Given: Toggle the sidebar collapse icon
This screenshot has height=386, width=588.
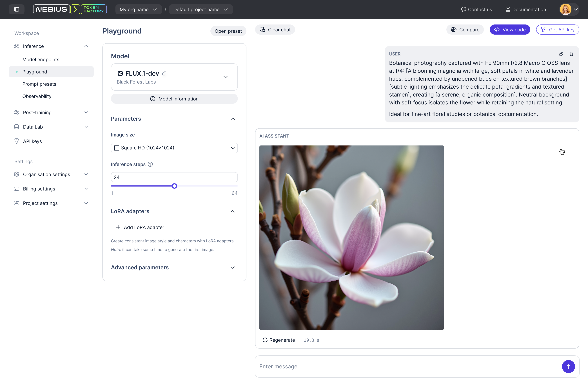Looking at the screenshot, I should 17,9.
